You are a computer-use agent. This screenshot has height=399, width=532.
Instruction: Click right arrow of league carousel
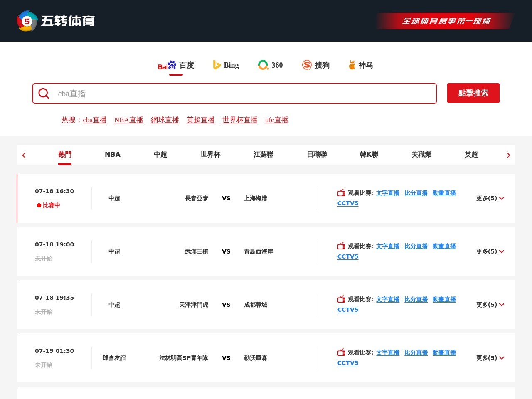(508, 155)
